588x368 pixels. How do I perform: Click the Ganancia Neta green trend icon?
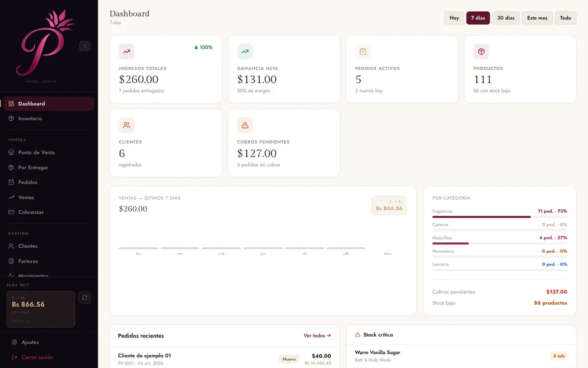tap(245, 52)
